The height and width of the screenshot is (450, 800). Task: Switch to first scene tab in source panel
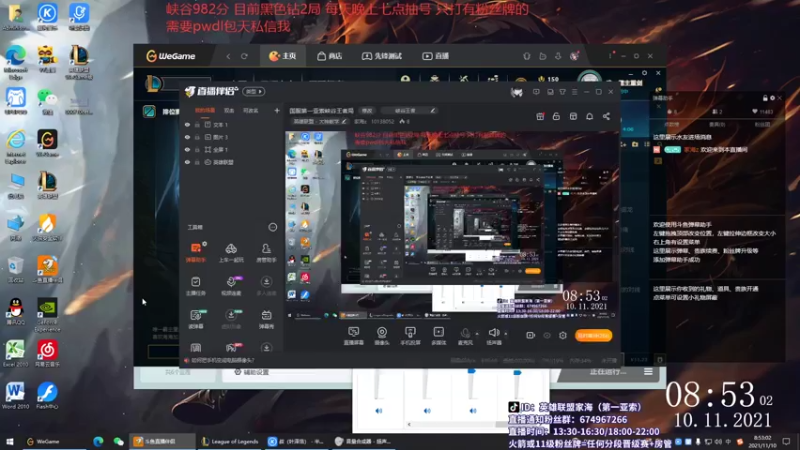205,110
